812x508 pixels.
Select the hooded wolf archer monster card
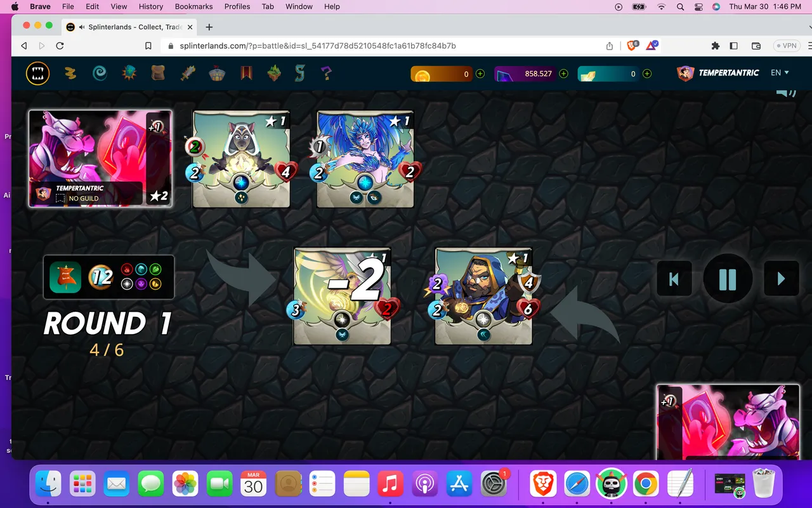241,159
